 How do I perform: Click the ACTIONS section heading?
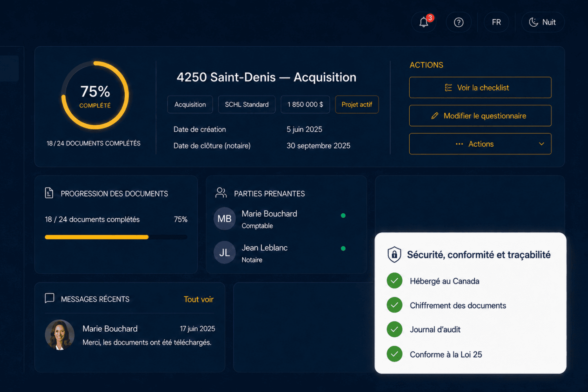pos(426,65)
